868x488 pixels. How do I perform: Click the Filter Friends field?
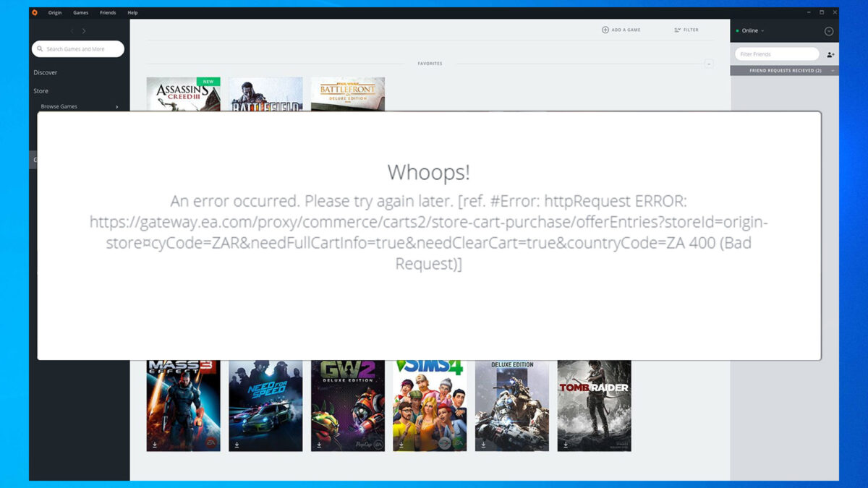click(x=778, y=54)
